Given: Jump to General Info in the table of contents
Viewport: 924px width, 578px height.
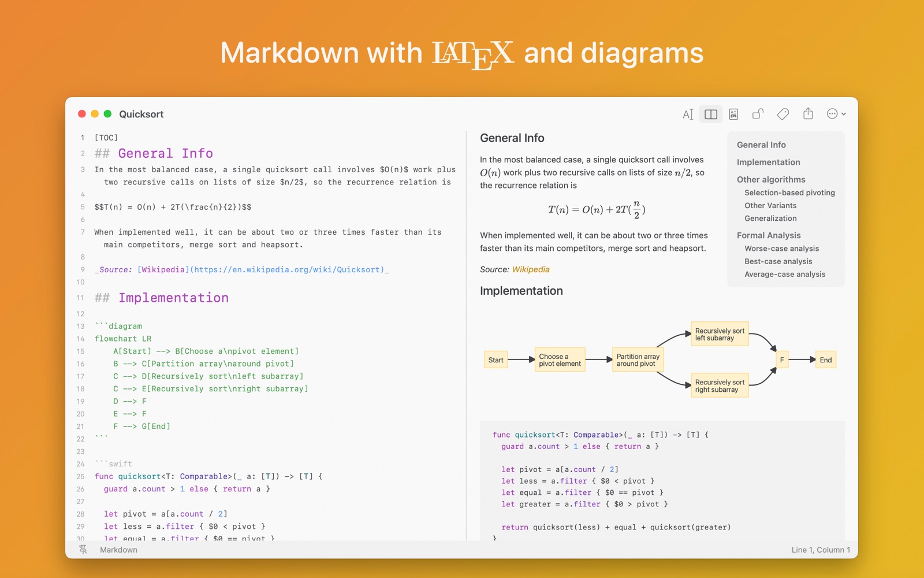Looking at the screenshot, I should point(761,145).
